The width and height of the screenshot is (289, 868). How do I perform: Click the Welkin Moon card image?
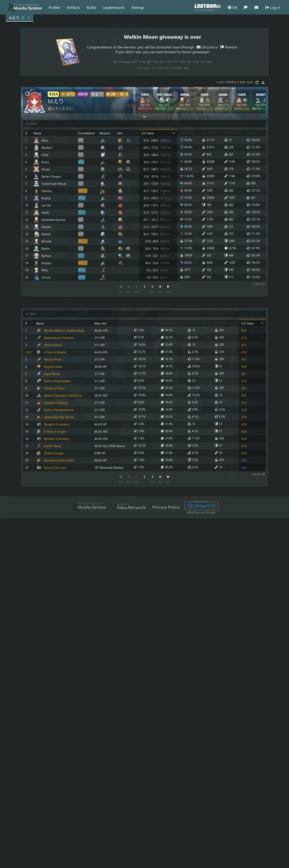[68, 52]
